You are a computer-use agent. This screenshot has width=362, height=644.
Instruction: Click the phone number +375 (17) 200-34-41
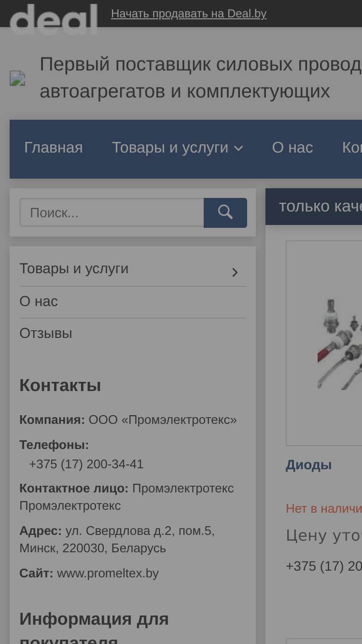click(86, 464)
